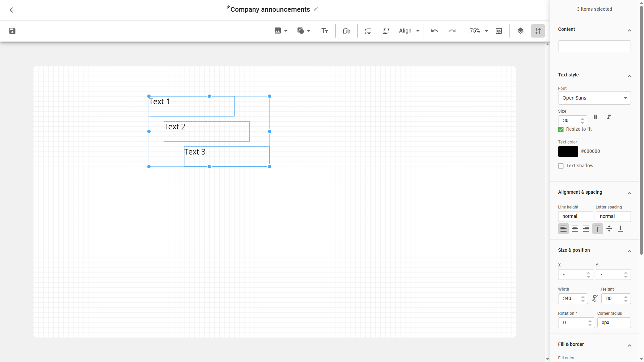Screen dimensions: 644x362
Task: Click the #000000 text color value
Action: [x=590, y=152]
